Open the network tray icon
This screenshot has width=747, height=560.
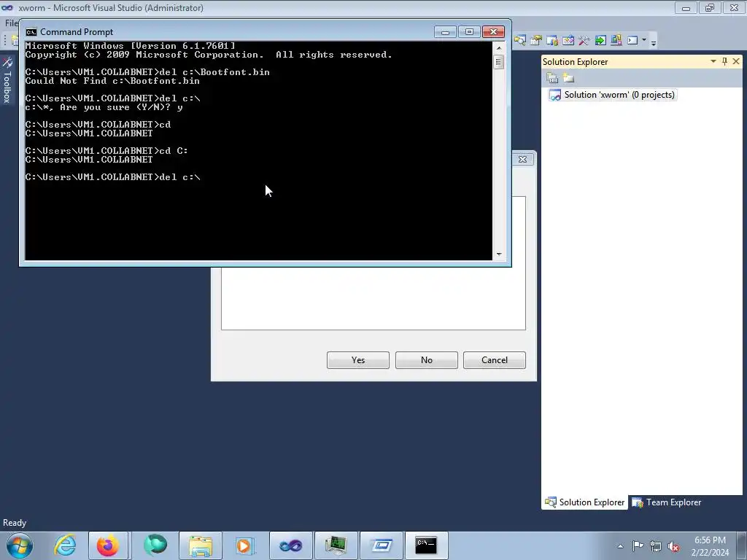656,546
